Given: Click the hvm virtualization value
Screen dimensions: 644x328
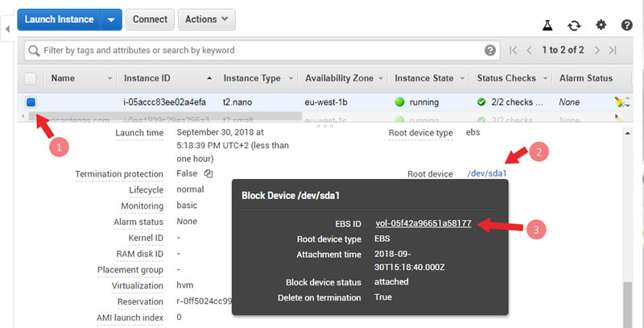Looking at the screenshot, I should 185,285.
